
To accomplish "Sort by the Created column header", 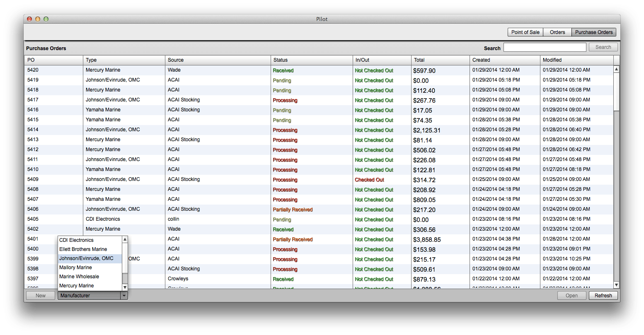I will [x=505, y=60].
